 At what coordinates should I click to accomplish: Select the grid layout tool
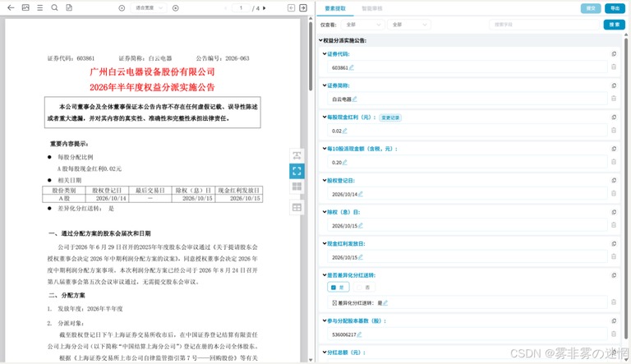point(297,186)
